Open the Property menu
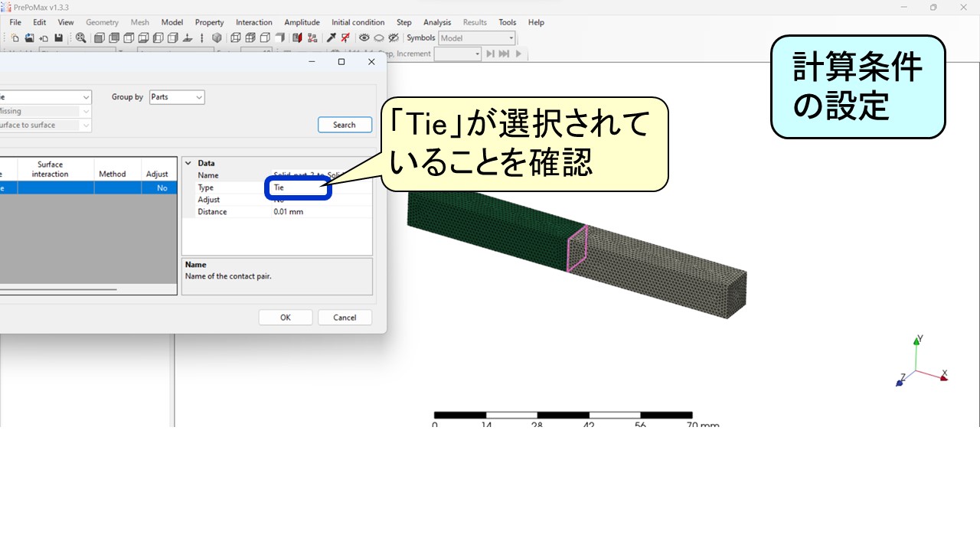Viewport: 980px width, 551px height. (x=209, y=22)
